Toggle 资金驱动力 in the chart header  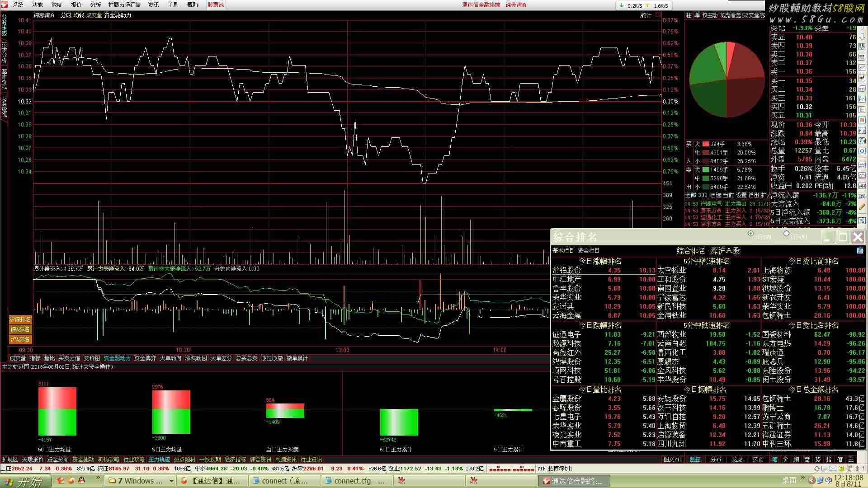[118, 15]
